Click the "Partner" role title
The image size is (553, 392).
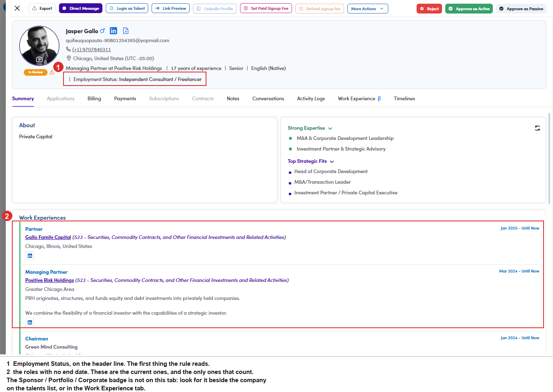34,229
